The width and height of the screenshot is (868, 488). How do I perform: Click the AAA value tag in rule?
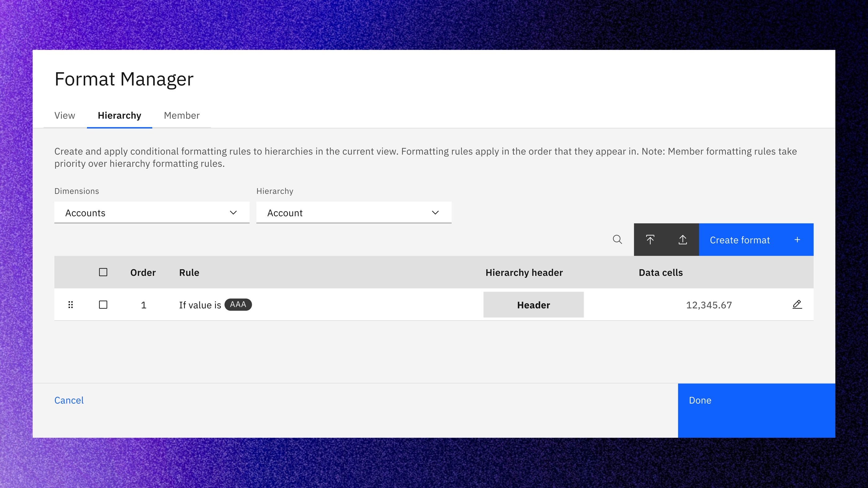(238, 305)
